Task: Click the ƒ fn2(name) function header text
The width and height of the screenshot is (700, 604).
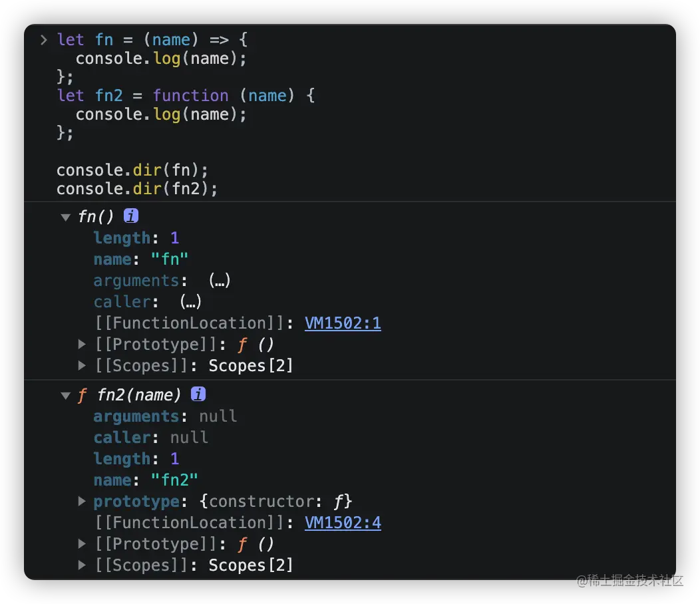Action: pyautogui.click(x=129, y=395)
